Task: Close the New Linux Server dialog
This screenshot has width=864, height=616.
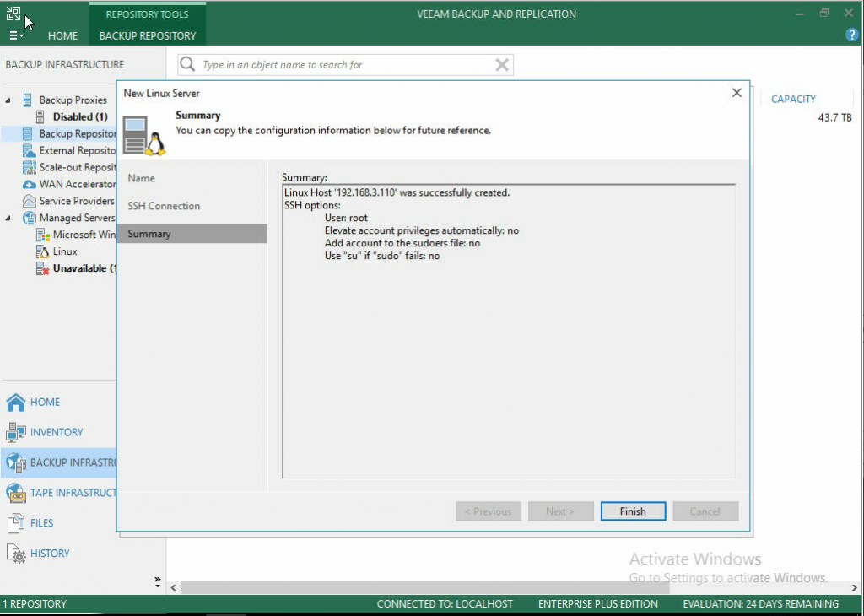Action: [x=737, y=93]
